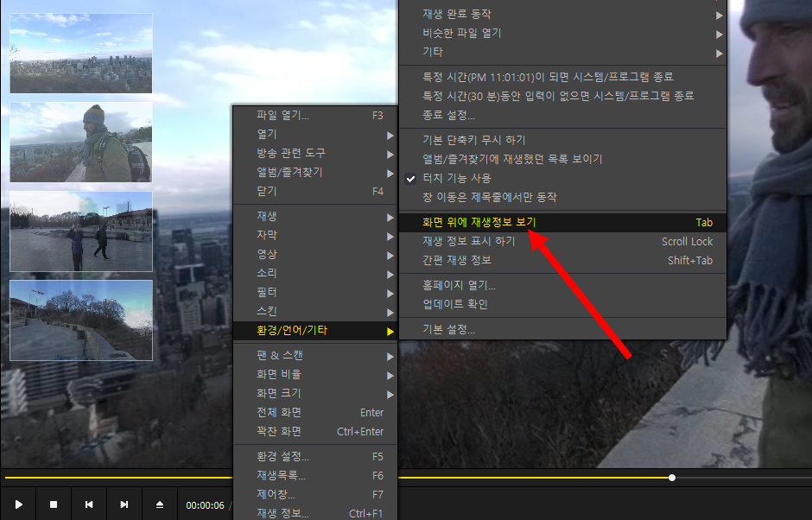Screen dimensions: 812x520
Task: Select 꽉찬 화면 menu item
Action: (x=315, y=432)
